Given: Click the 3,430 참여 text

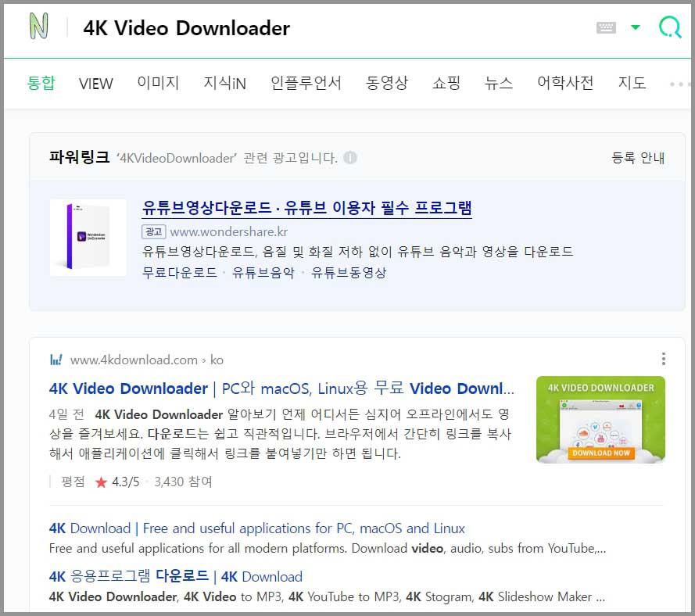Looking at the screenshot, I should point(183,482).
